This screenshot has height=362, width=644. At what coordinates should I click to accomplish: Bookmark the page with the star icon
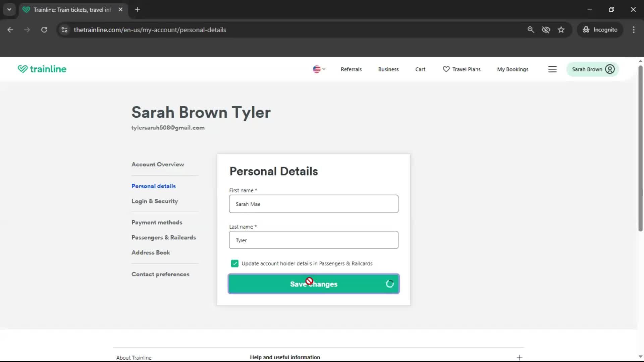561,29
